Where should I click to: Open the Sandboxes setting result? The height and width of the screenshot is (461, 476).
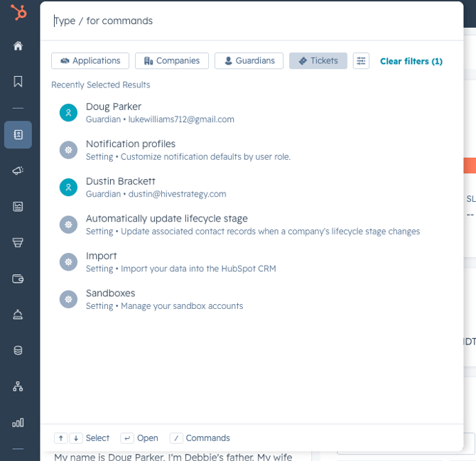coord(251,299)
